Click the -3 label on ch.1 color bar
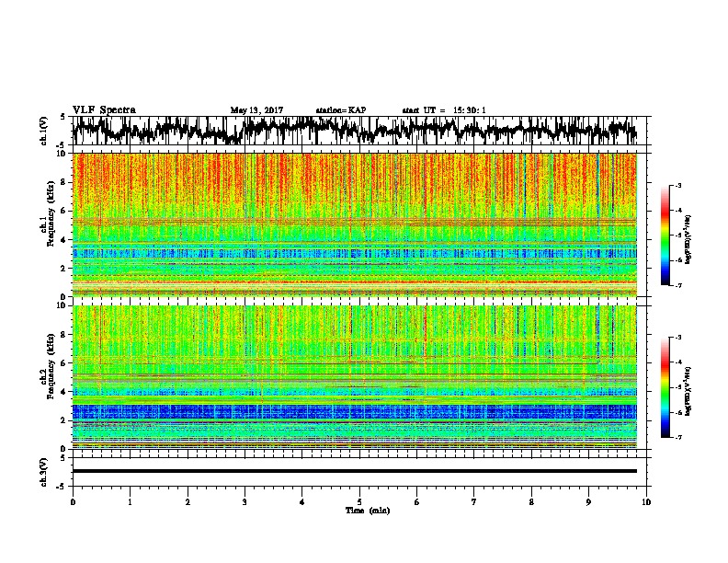The image size is (728, 563). point(678,185)
